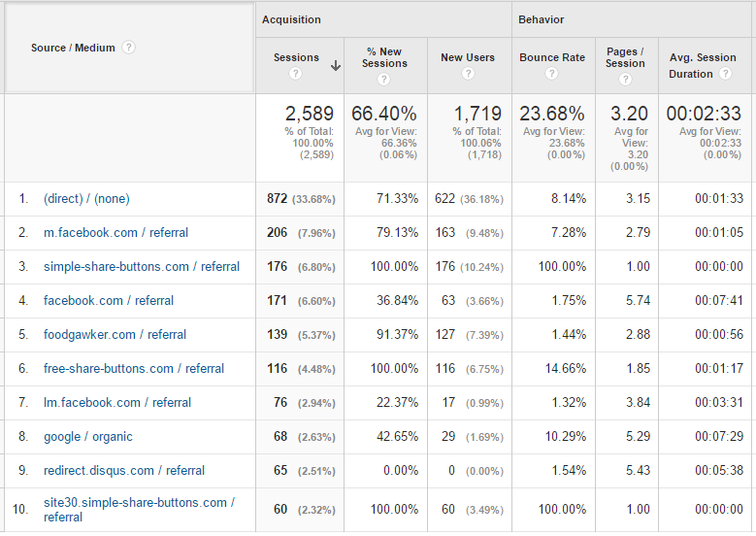Click 42.65% in google / organic row
This screenshot has height=536, width=756.
pyautogui.click(x=397, y=437)
